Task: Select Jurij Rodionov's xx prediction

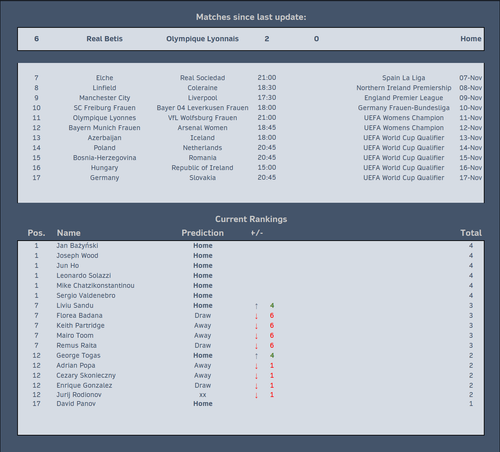Action: [202, 395]
